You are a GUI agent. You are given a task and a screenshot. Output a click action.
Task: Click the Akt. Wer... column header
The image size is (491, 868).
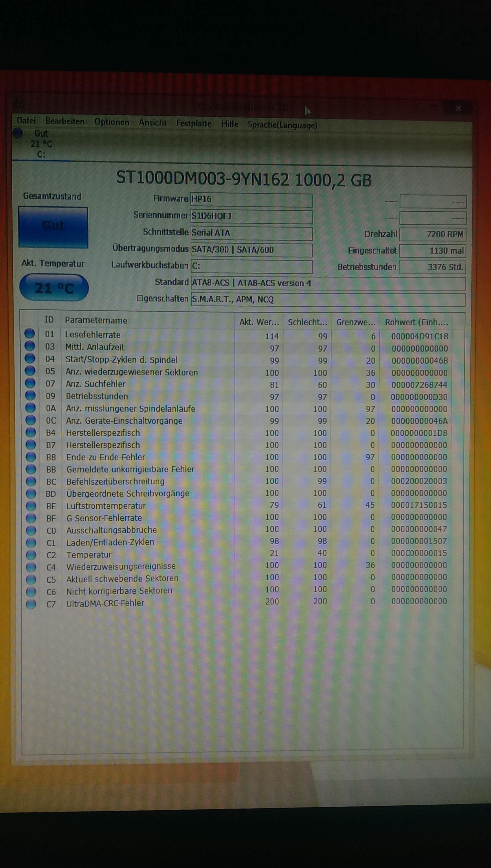(x=259, y=322)
